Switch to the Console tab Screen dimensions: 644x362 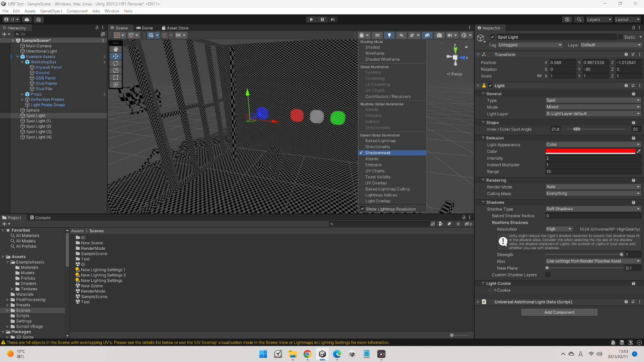coord(40,218)
